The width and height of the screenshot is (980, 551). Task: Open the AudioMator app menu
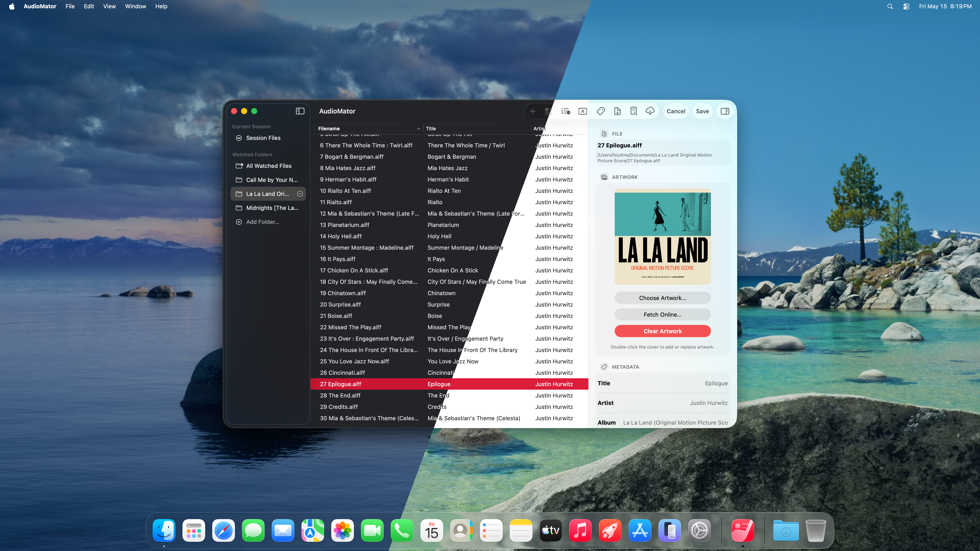(40, 6)
